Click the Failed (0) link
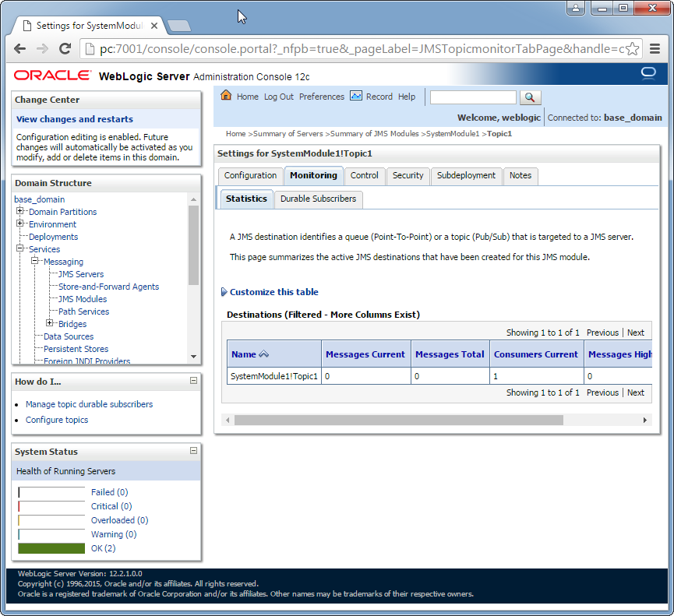The height and width of the screenshot is (616, 674). pyautogui.click(x=110, y=492)
